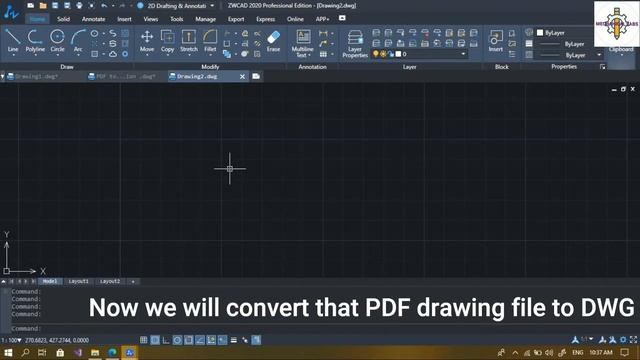Toggle lineweight display in status bar

(x=233, y=340)
